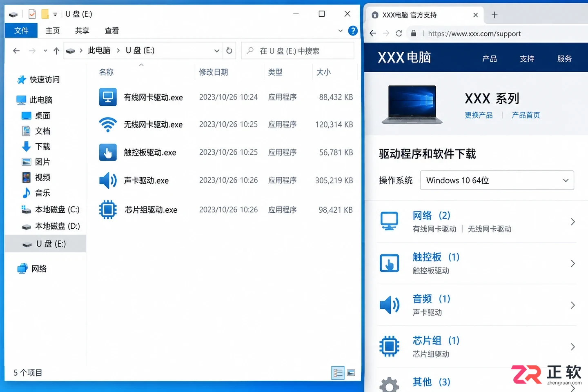Open the 查看 ribbon tab
The width and height of the screenshot is (588, 392).
point(112,31)
